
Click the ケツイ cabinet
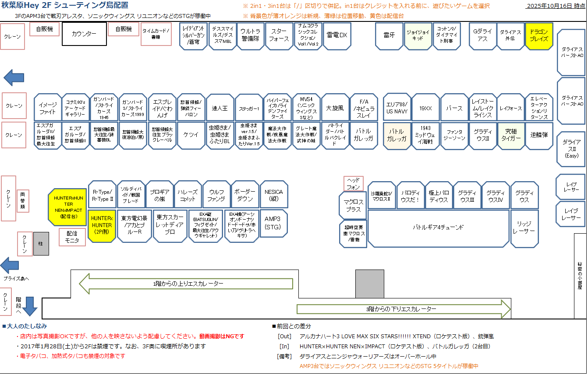[x=191, y=135]
